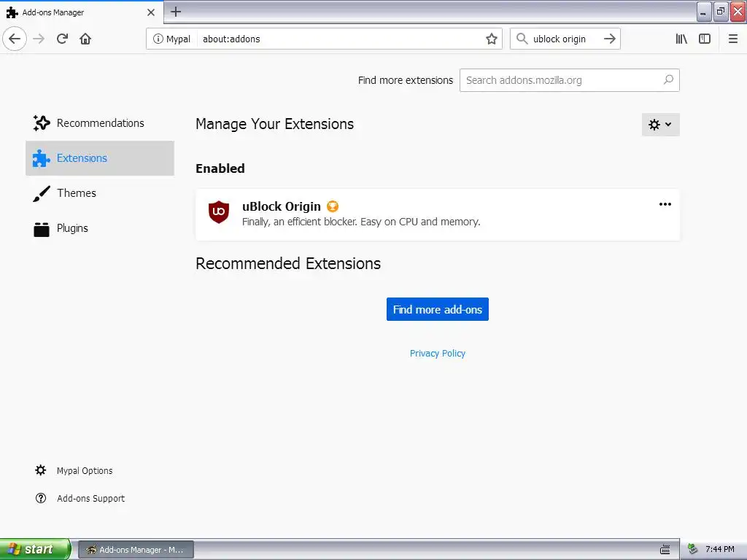The height and width of the screenshot is (560, 747).
Task: Select the Extensions category
Action: click(x=99, y=158)
